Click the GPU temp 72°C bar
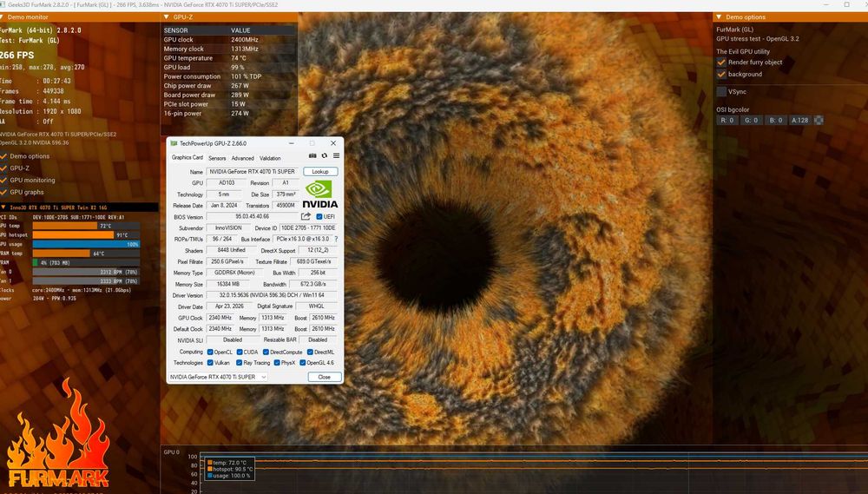 86,226
